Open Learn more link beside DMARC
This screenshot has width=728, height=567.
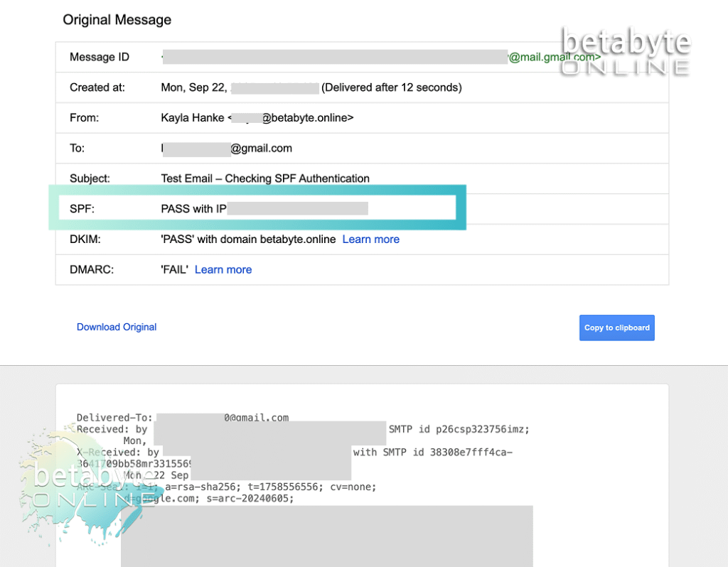(x=223, y=269)
